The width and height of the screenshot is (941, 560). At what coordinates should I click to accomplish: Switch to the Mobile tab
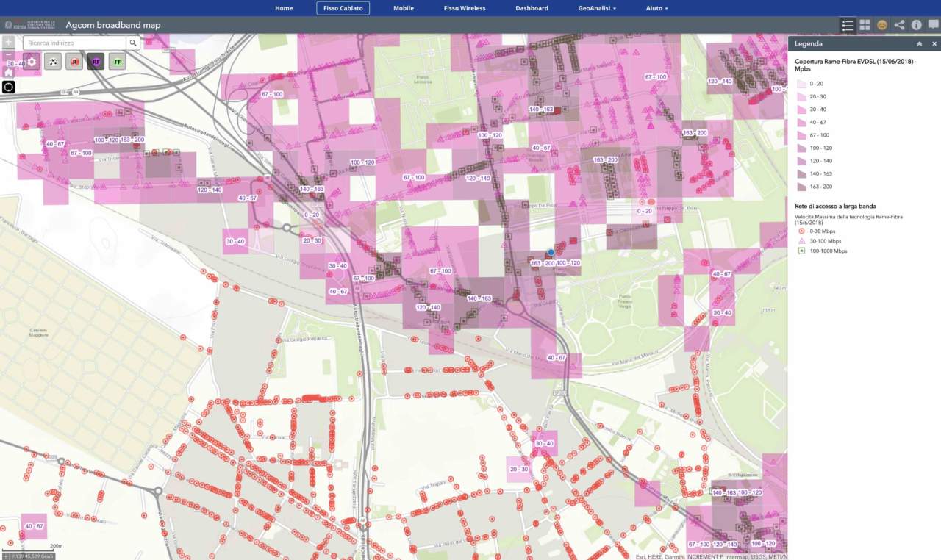point(404,8)
